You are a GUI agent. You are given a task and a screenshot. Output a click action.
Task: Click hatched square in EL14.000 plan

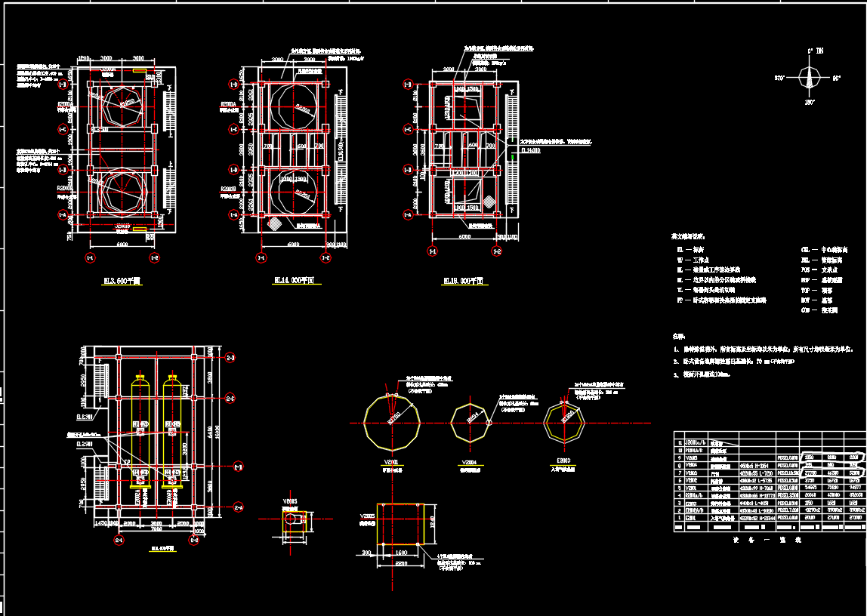coord(273,223)
